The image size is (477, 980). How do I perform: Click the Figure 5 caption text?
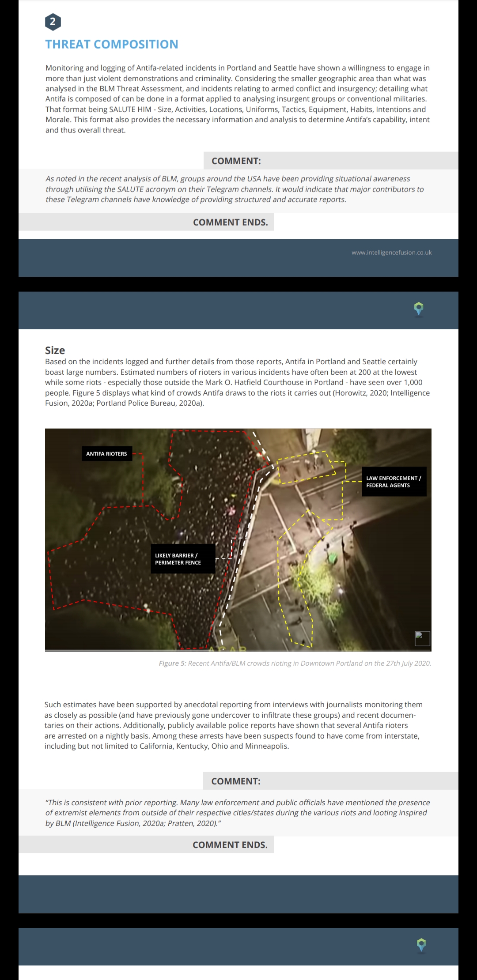click(295, 663)
